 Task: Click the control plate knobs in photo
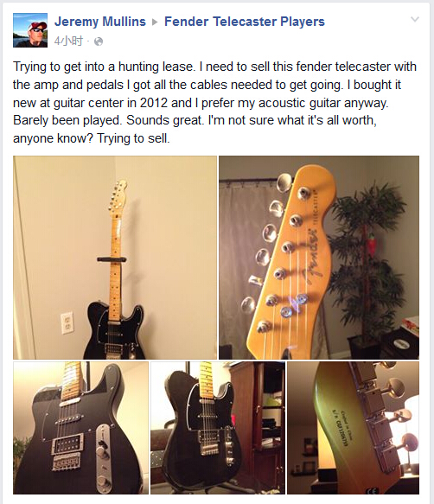[104, 453]
